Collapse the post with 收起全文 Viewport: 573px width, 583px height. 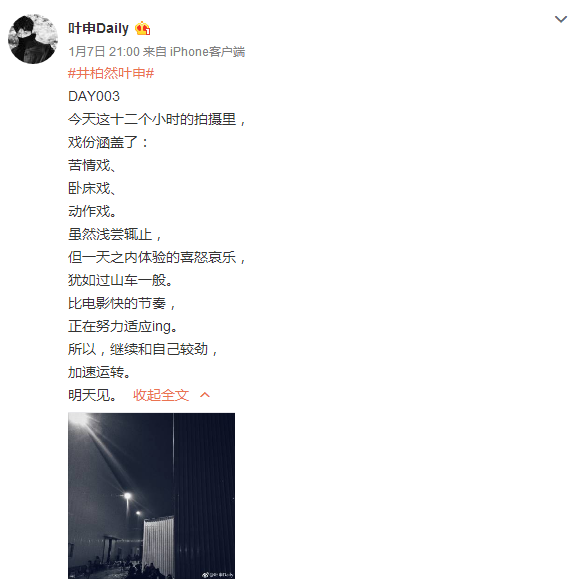coord(161,395)
